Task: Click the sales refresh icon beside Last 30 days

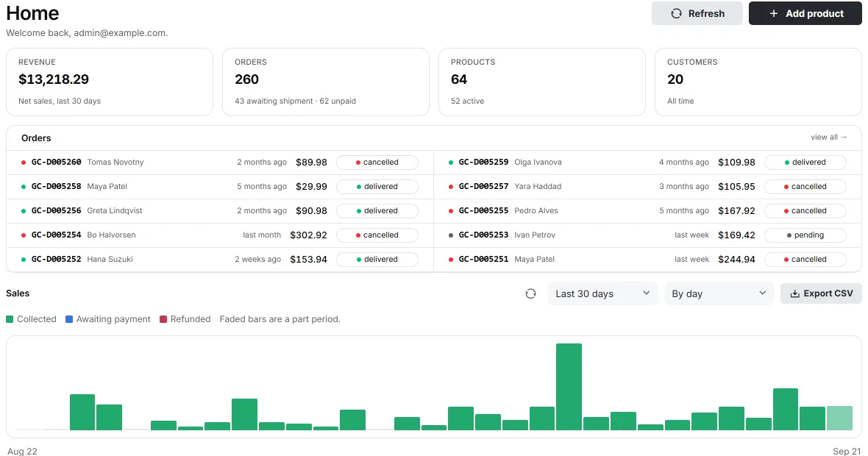Action: [x=530, y=293]
